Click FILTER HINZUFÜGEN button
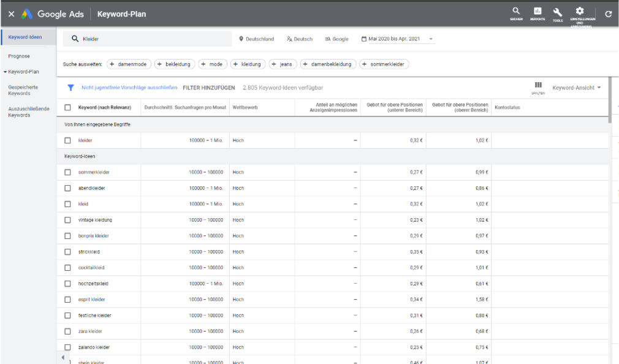Screen dimensions: 619x364 click(209, 88)
